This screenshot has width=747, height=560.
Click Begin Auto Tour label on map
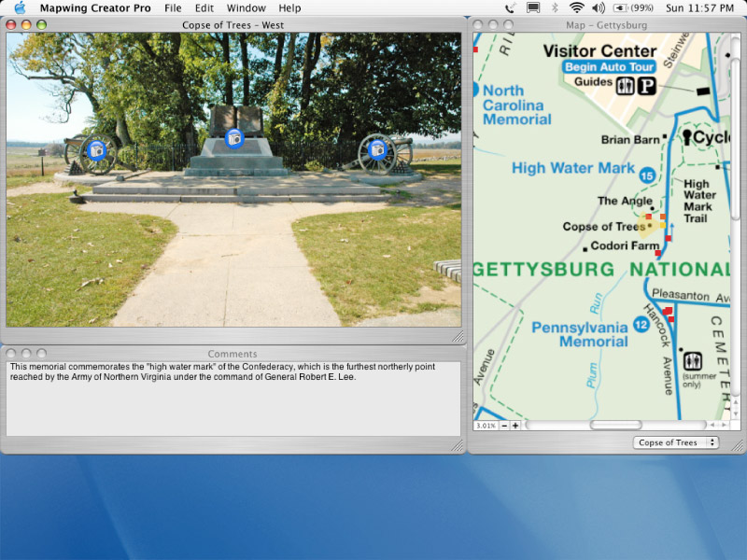610,66
